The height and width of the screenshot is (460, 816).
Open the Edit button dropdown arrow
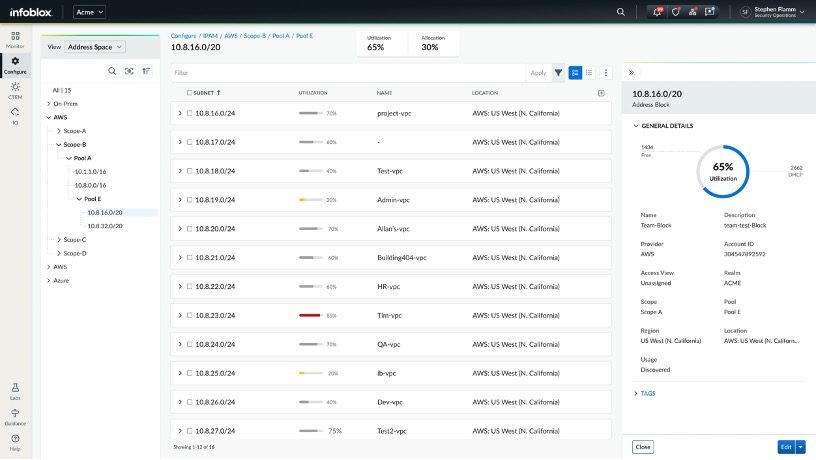[801, 447]
